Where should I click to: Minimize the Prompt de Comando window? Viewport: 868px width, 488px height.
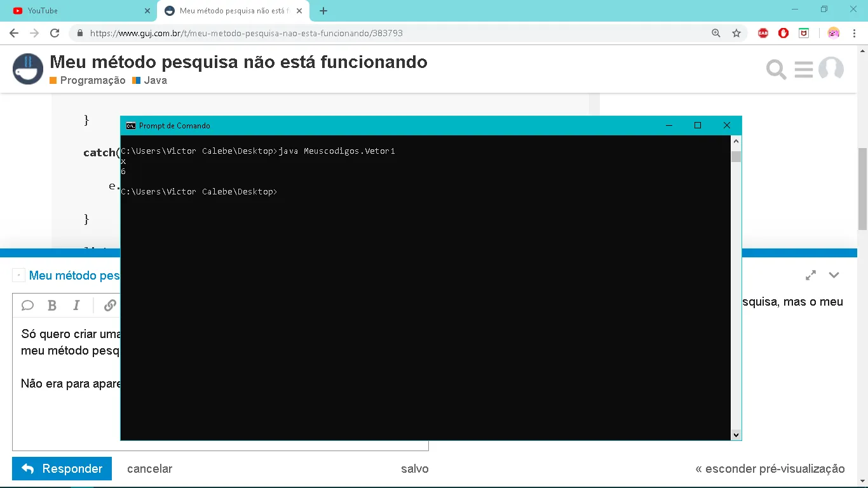(x=668, y=126)
